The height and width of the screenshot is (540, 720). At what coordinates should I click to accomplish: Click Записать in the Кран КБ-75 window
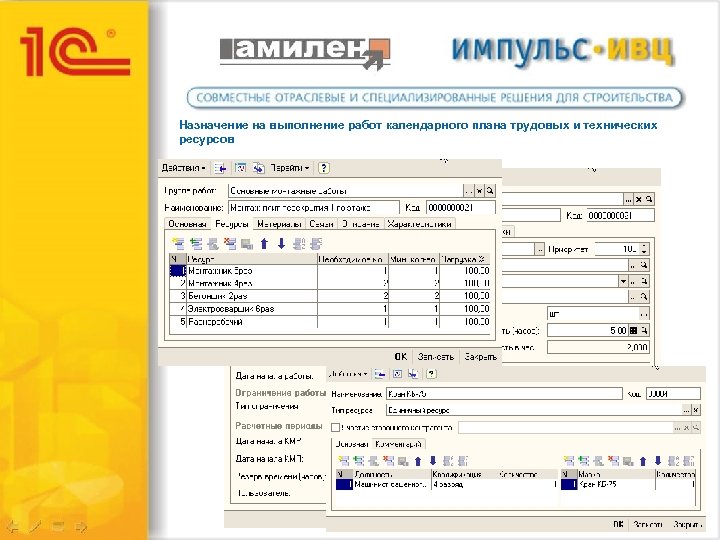point(648,524)
